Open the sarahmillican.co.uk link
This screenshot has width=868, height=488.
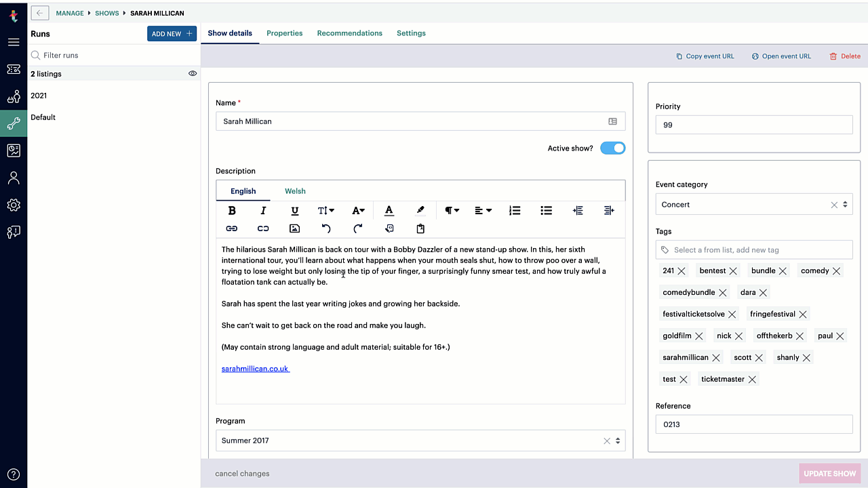click(x=255, y=369)
